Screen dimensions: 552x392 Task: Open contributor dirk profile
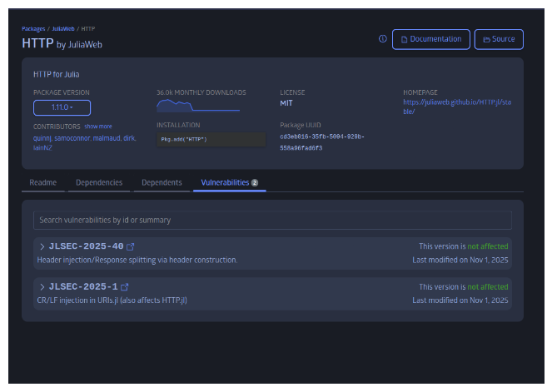click(x=130, y=138)
